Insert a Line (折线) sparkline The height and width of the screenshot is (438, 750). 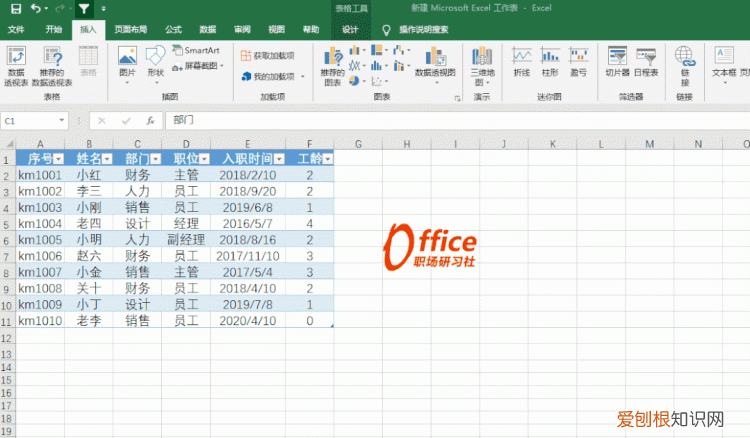[x=522, y=62]
